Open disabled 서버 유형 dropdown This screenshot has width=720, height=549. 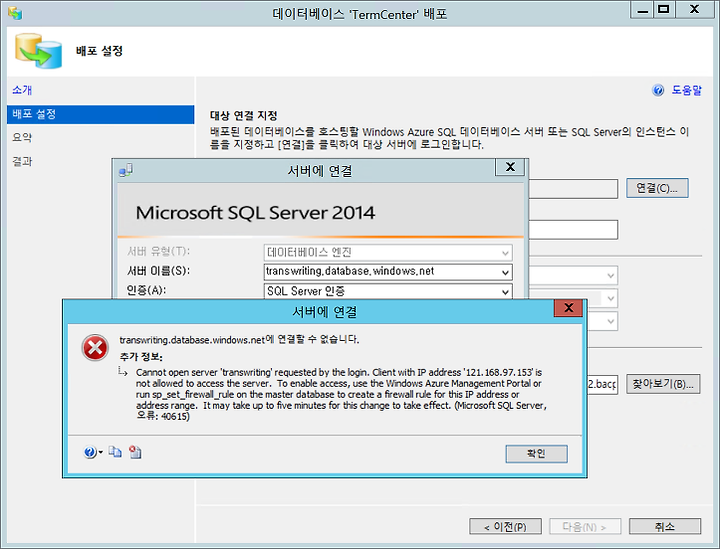pos(505,252)
